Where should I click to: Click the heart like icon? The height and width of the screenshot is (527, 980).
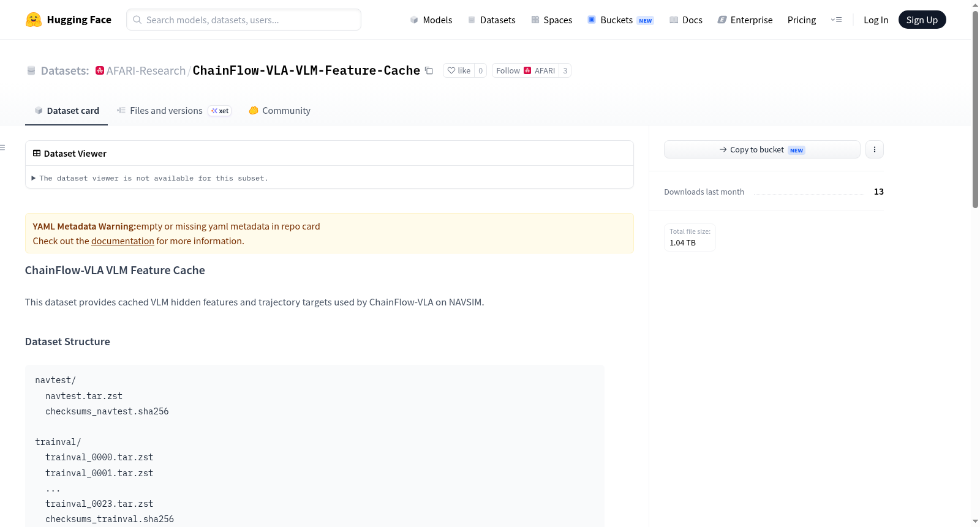click(x=451, y=70)
